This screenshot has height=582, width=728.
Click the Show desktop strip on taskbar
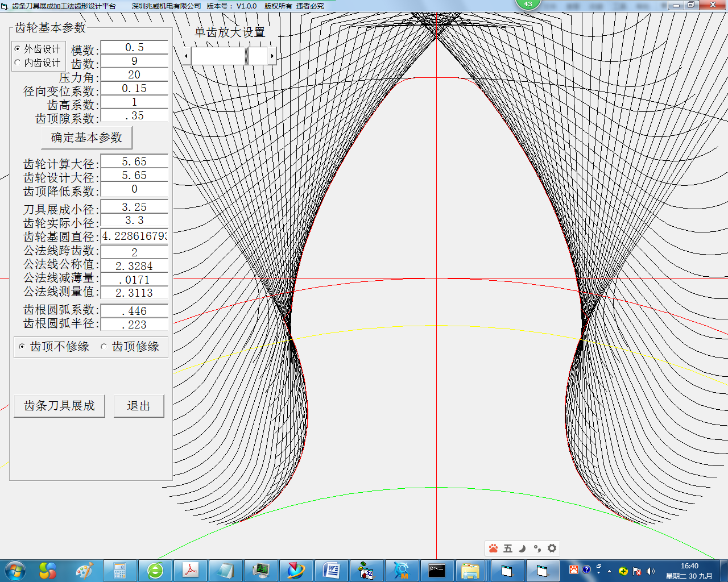point(724,571)
